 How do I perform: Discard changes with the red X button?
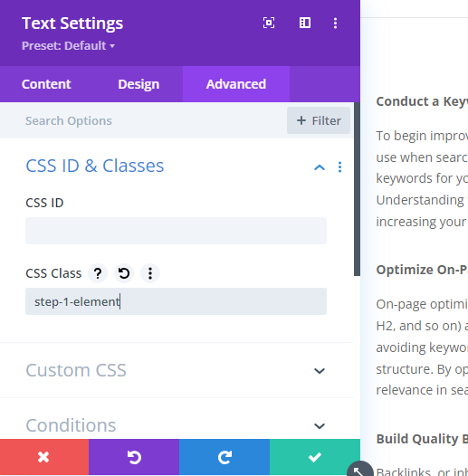44,457
